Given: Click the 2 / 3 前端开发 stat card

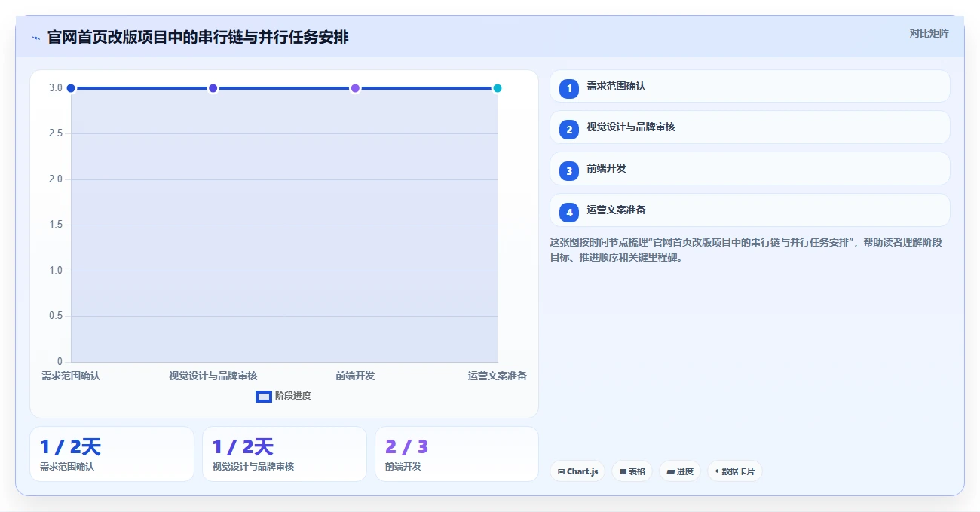Looking at the screenshot, I should (457, 454).
